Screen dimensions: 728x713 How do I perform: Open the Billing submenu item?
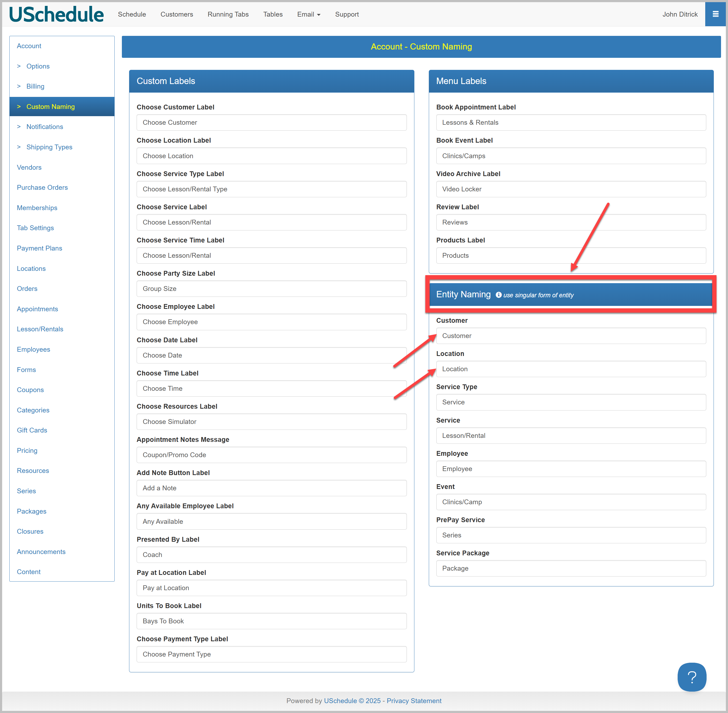tap(35, 86)
